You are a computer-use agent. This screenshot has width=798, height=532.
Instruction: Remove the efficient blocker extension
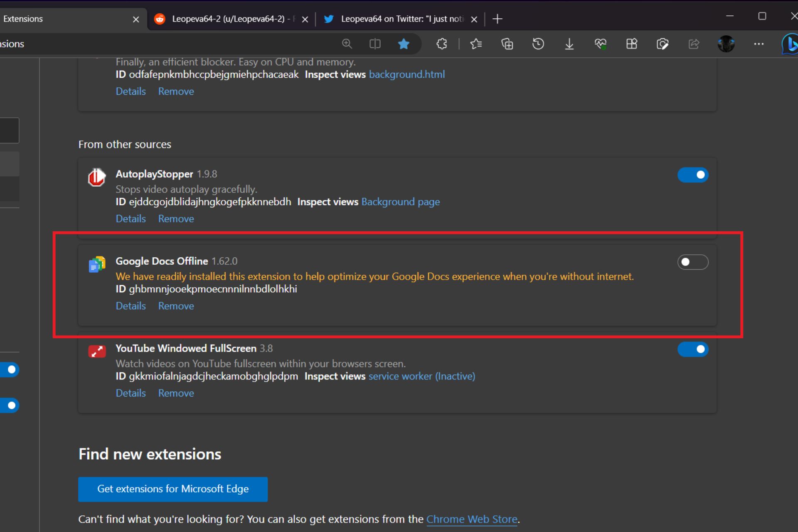tap(176, 91)
